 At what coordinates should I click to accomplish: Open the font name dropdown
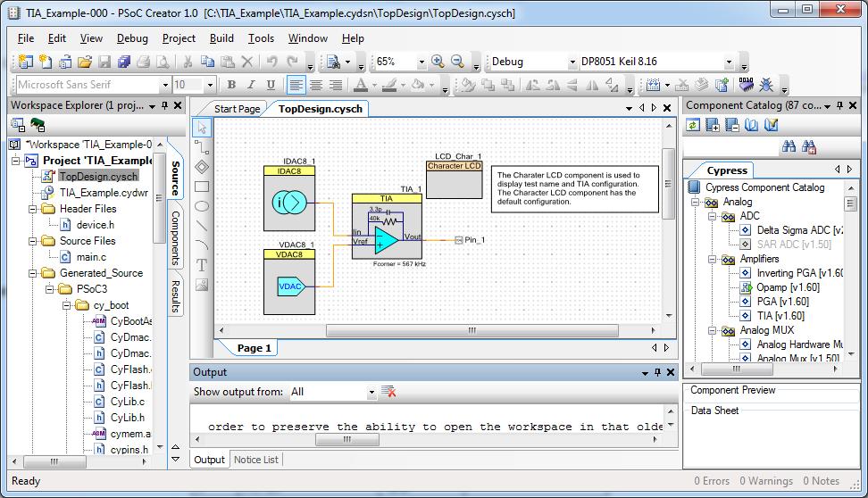(164, 85)
